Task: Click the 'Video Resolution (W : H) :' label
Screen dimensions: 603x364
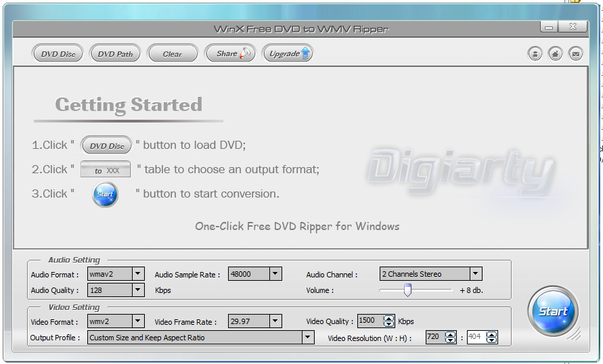Action: 370,338
